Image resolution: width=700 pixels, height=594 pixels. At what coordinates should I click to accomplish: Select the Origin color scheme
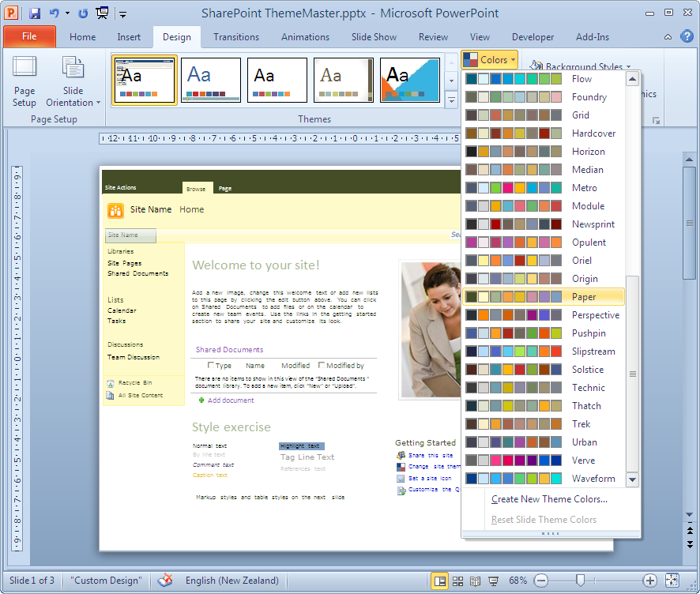[544, 279]
